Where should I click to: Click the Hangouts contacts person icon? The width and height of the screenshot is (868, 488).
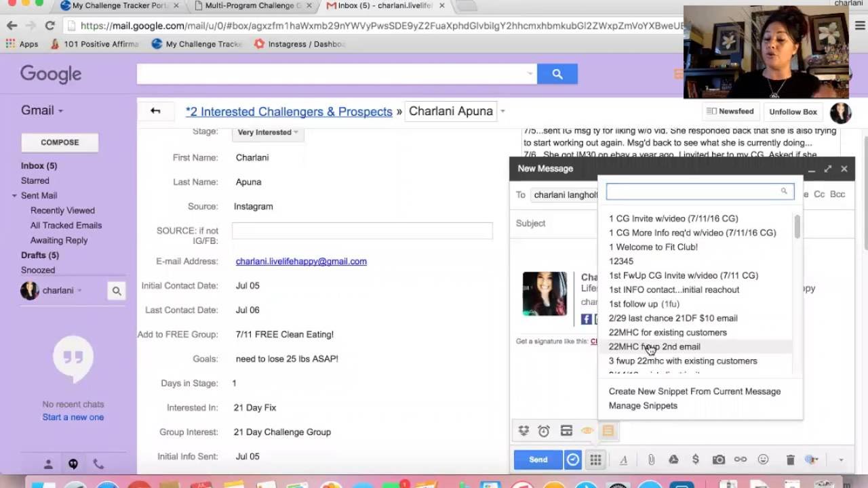coord(48,464)
